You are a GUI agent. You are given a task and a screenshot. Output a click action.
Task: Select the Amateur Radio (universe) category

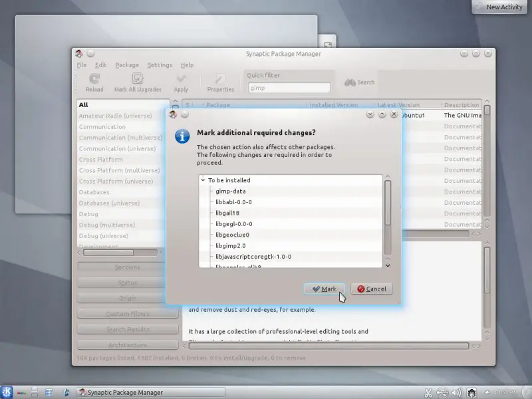coord(124,116)
